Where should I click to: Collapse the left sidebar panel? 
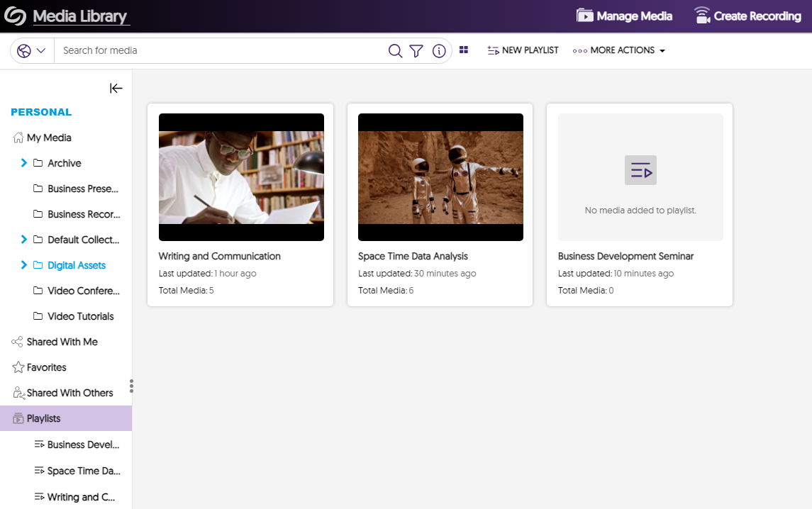coord(116,88)
